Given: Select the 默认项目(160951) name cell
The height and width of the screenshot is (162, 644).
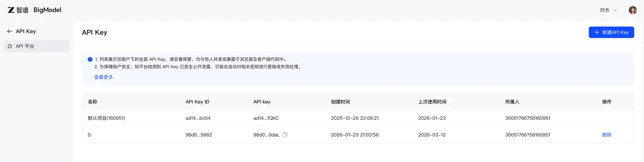Looking at the screenshot, I should (x=106, y=118).
